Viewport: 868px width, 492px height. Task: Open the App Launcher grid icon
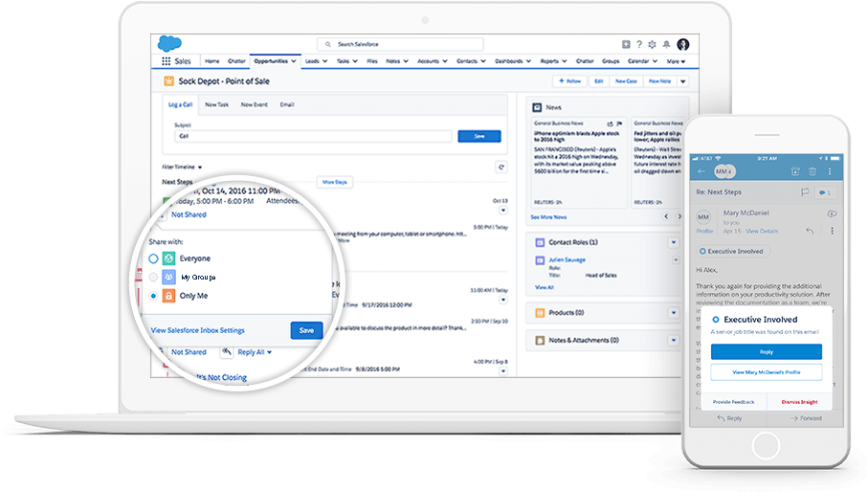(x=166, y=61)
